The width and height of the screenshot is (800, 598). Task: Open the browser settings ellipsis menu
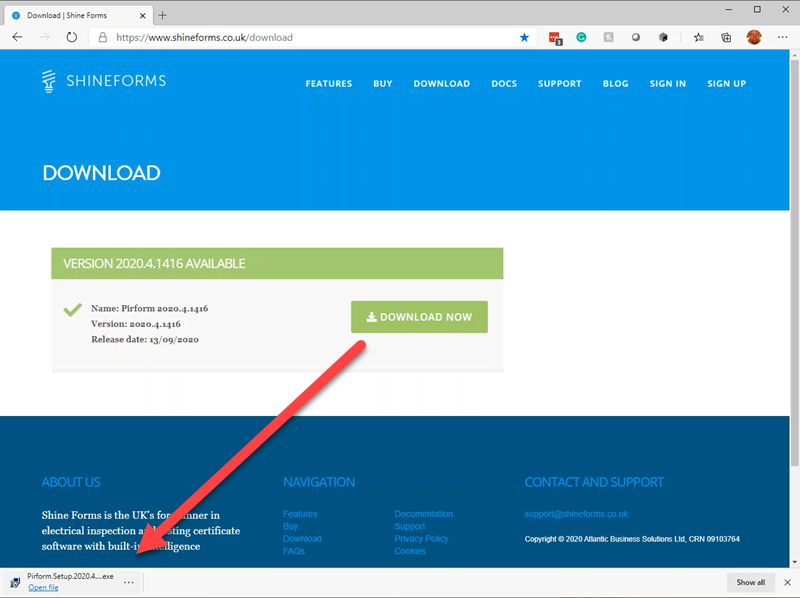(x=782, y=37)
